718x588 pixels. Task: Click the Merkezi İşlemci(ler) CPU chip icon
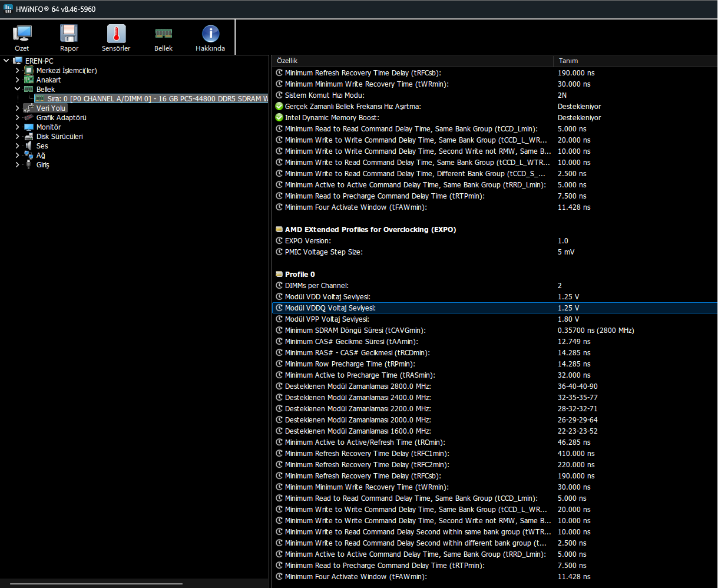coord(28,70)
